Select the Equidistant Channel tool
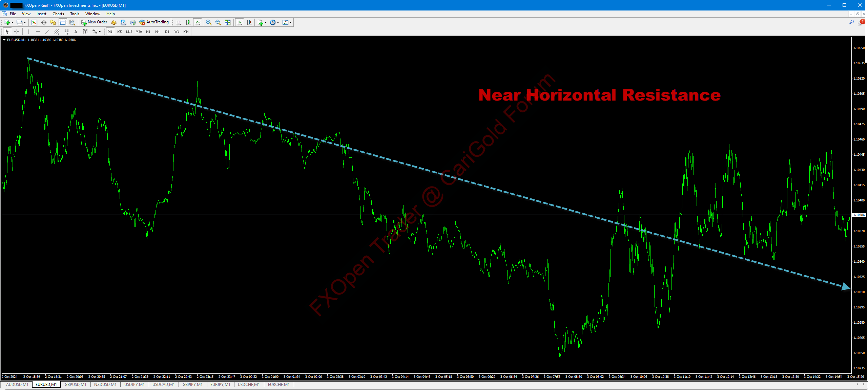This screenshot has height=390, width=868. point(57,31)
